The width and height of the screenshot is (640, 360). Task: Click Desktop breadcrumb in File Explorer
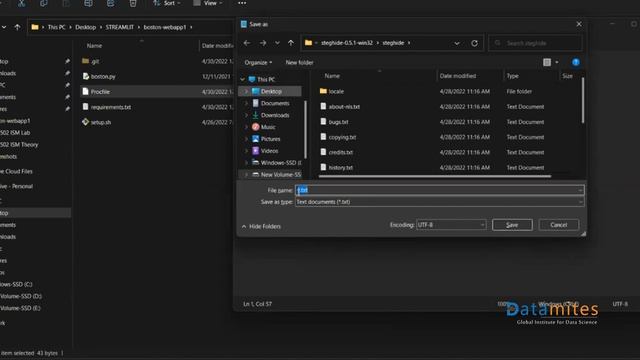pos(85,27)
